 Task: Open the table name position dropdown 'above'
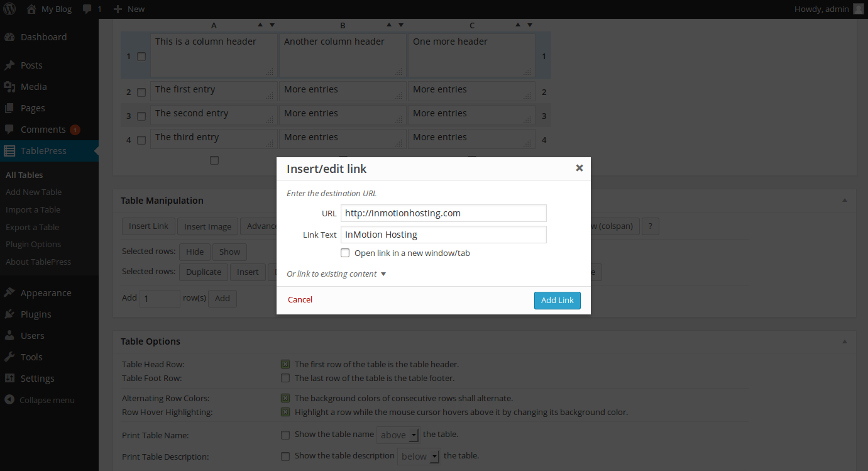398,435
